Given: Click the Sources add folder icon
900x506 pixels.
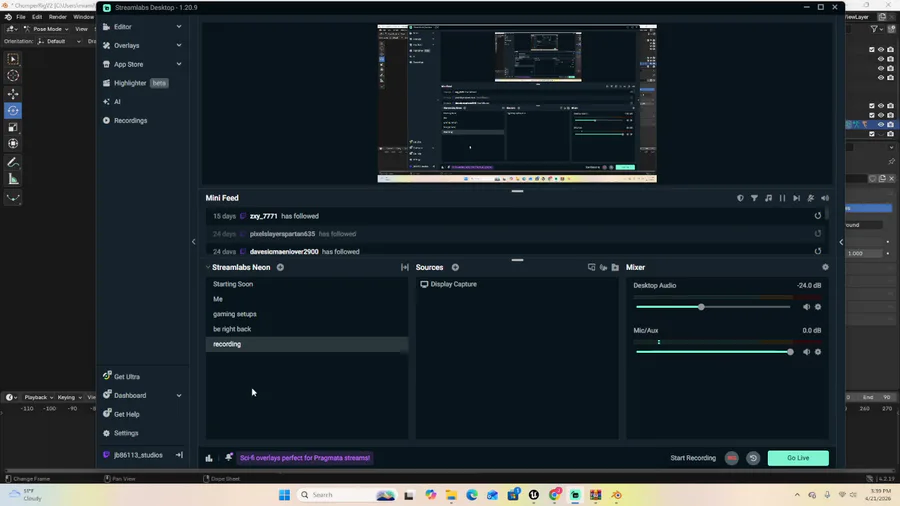Looking at the screenshot, I should [x=615, y=267].
